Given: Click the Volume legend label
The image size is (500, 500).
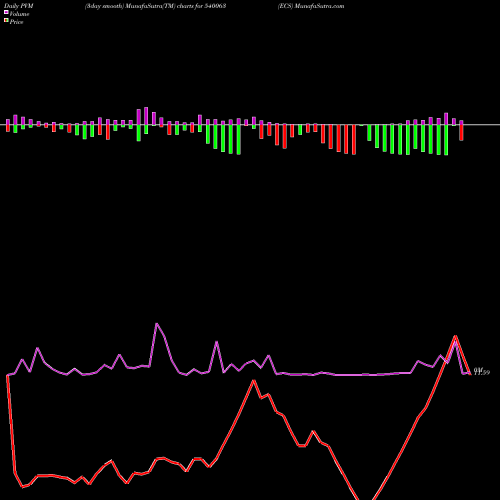Looking at the screenshot, I should (x=19, y=14).
